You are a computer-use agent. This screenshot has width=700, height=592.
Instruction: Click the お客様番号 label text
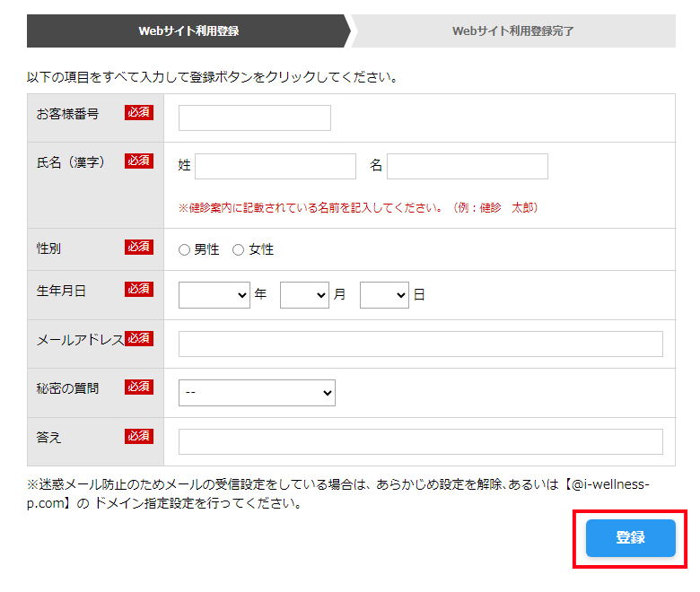click(x=67, y=114)
